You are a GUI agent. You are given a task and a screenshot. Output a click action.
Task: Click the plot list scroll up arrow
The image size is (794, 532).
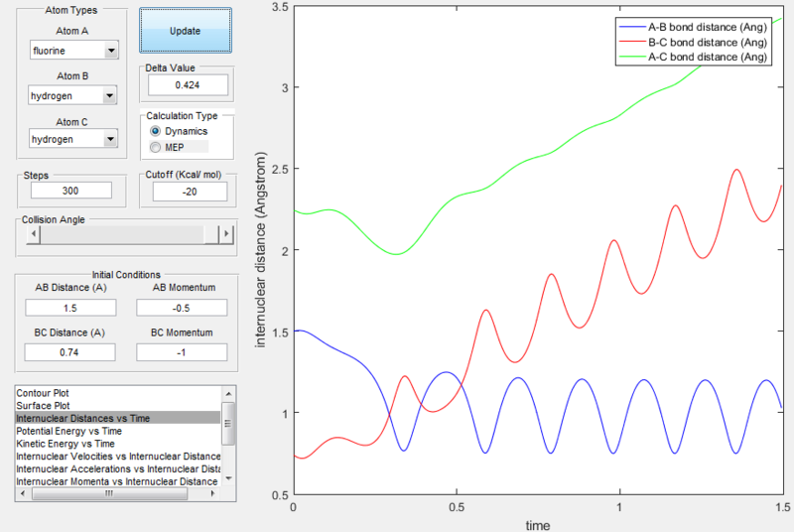228,393
